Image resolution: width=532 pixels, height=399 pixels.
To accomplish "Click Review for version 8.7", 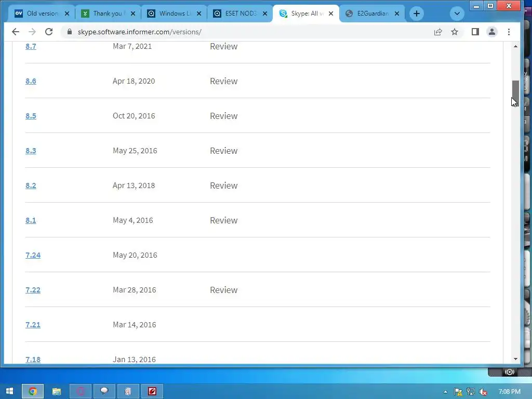I will click(x=223, y=46).
